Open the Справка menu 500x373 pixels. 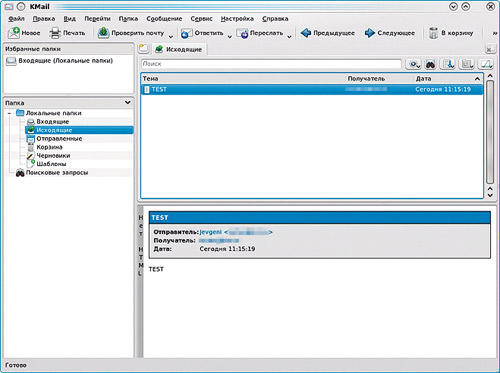pyautogui.click(x=275, y=19)
